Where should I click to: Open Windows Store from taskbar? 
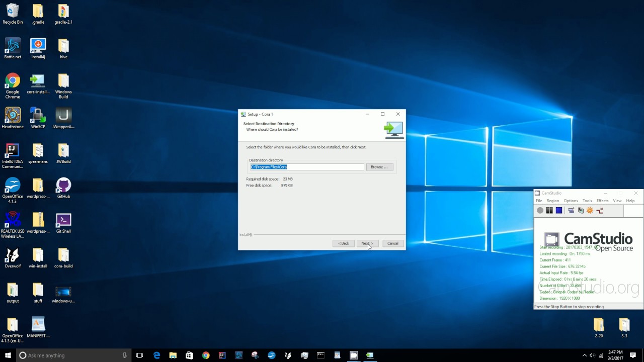189,355
